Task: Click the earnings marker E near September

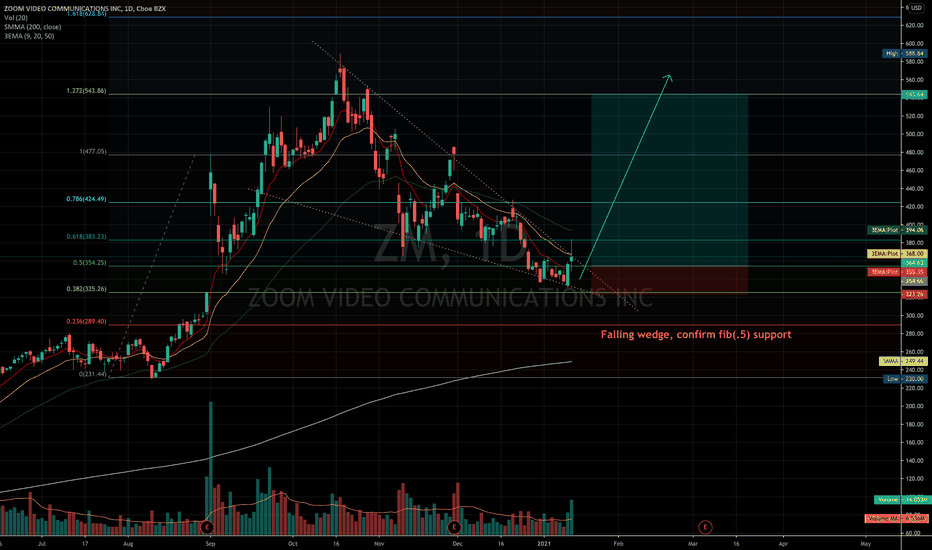Action: (x=207, y=527)
